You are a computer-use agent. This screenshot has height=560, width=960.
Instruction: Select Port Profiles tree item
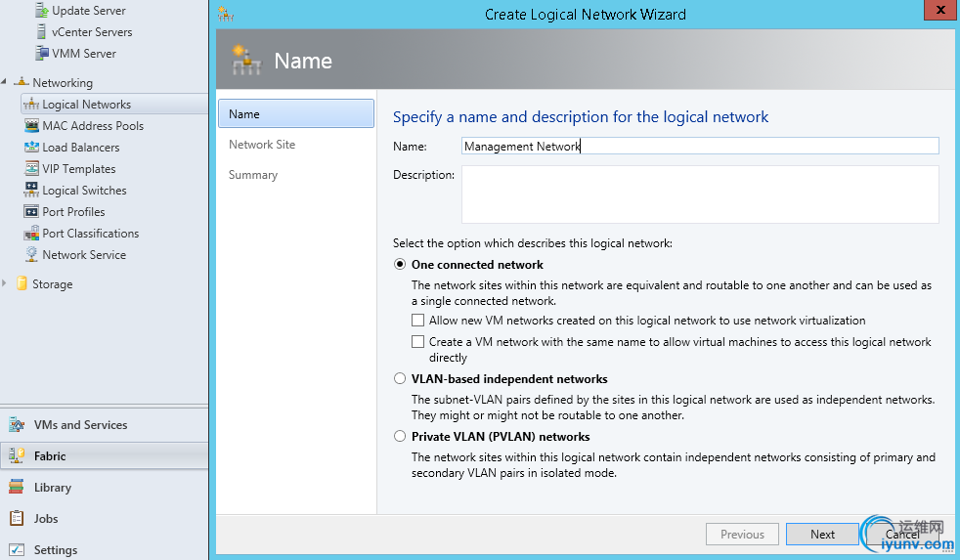click(73, 212)
